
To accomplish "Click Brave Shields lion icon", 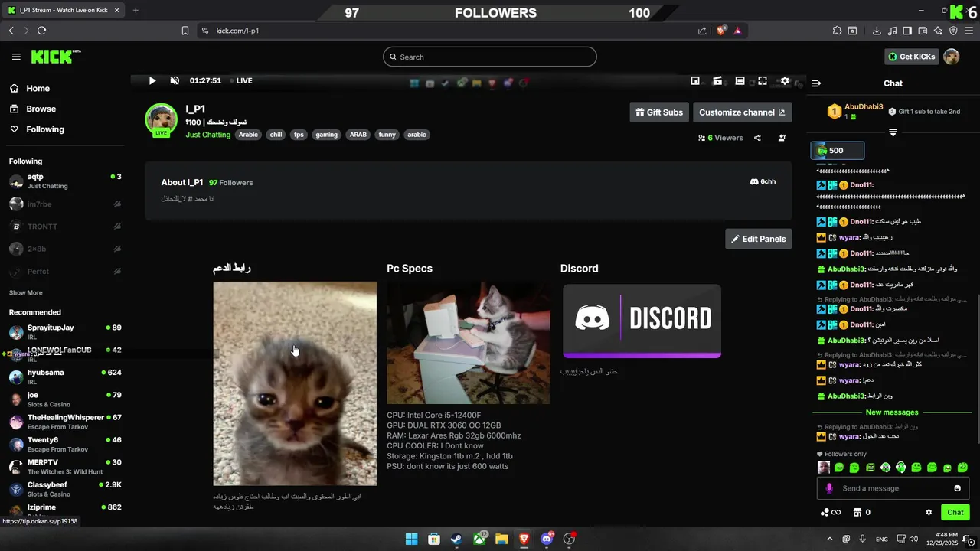I will point(720,31).
